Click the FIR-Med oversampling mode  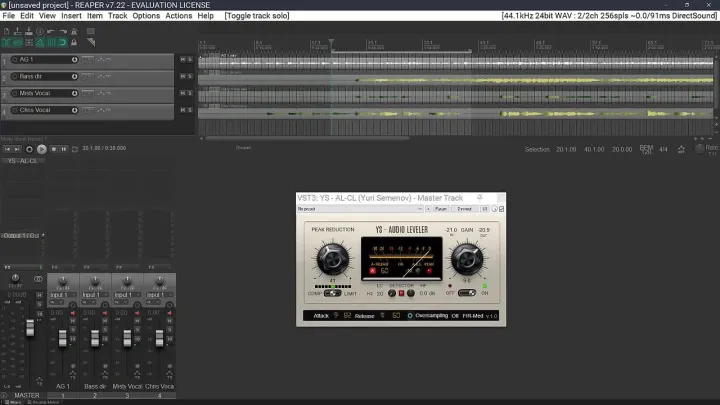[472, 316]
